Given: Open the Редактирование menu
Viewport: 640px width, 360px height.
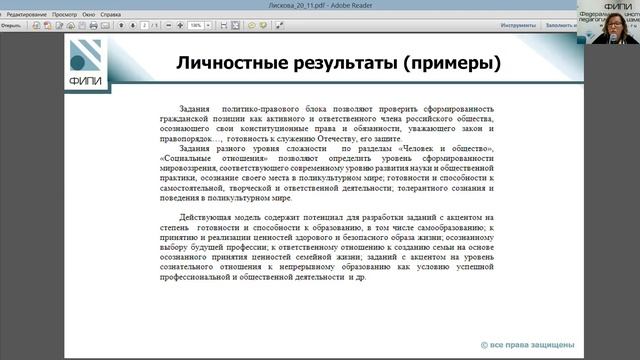Looking at the screenshot, I should pos(27,14).
